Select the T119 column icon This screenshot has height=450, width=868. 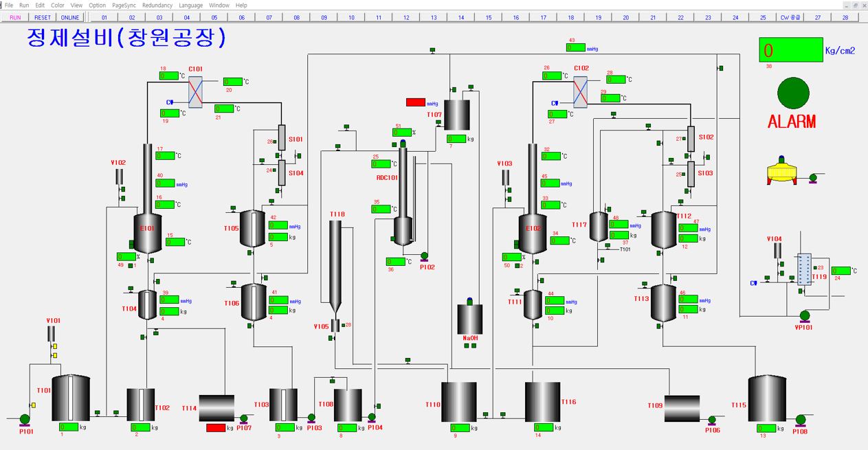802,269
